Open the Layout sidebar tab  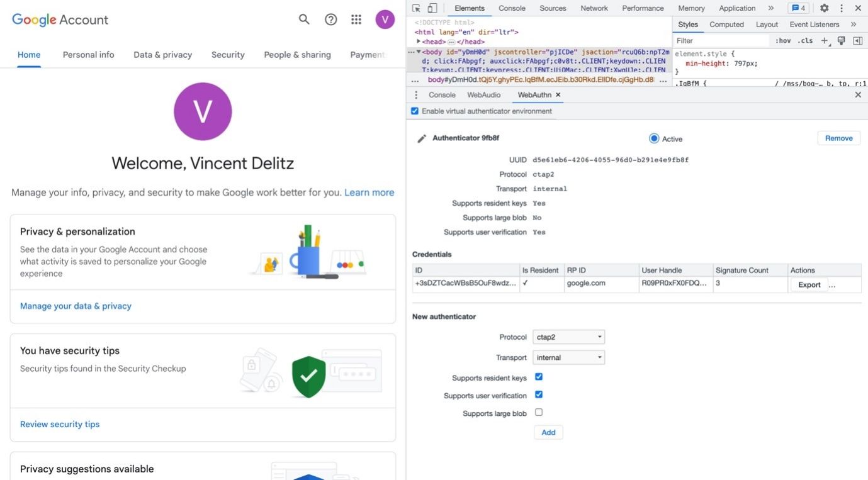pyautogui.click(x=767, y=25)
